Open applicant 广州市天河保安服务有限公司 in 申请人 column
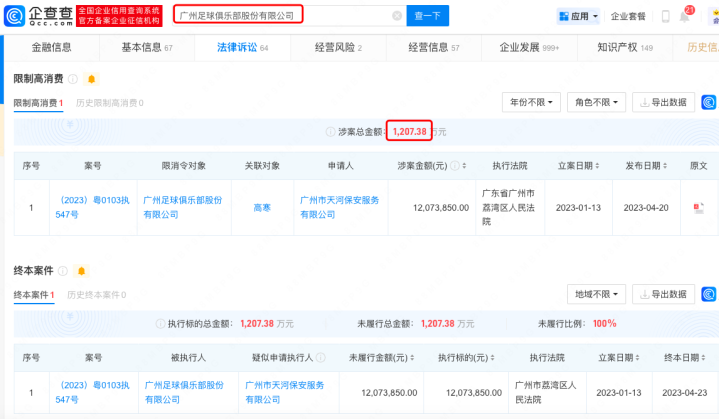 tap(340, 207)
